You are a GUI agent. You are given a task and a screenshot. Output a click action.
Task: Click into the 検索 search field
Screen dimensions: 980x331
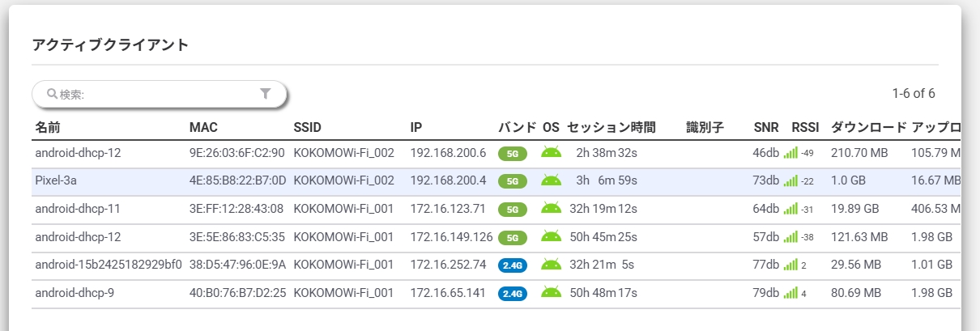tap(154, 95)
